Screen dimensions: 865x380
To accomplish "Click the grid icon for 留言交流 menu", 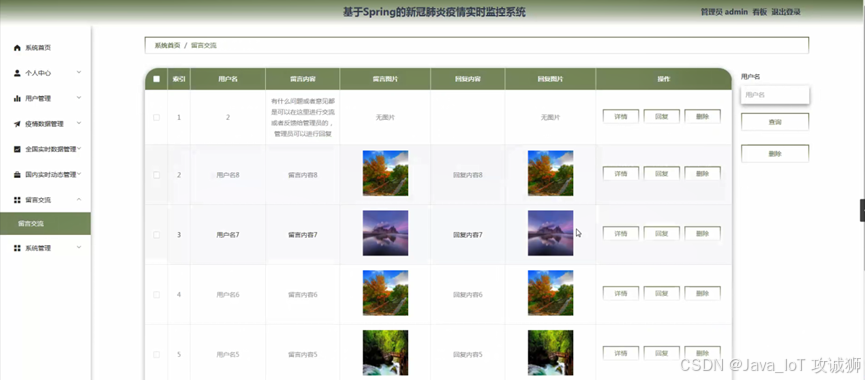I will 17,200.
